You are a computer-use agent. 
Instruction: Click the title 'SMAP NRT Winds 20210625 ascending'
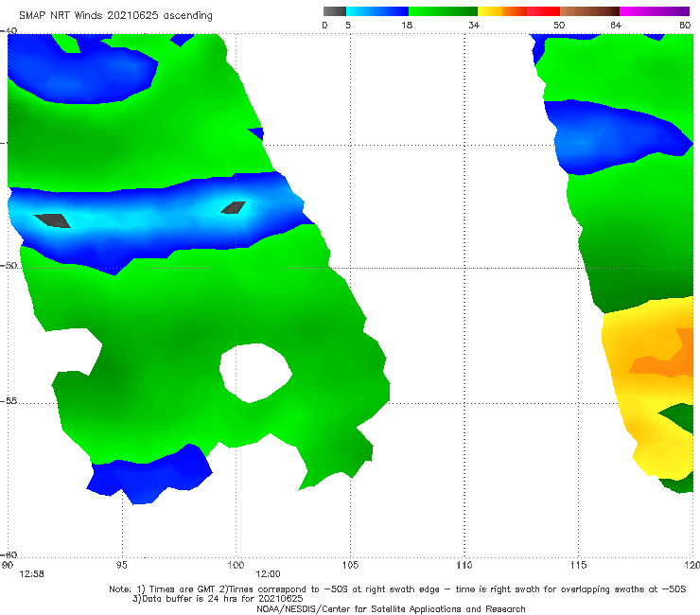[115, 15]
